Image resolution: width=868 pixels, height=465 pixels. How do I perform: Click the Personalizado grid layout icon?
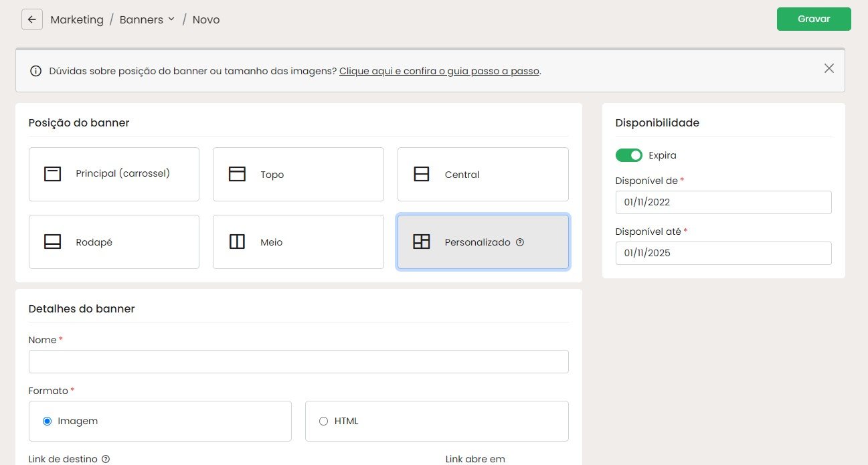click(x=421, y=242)
